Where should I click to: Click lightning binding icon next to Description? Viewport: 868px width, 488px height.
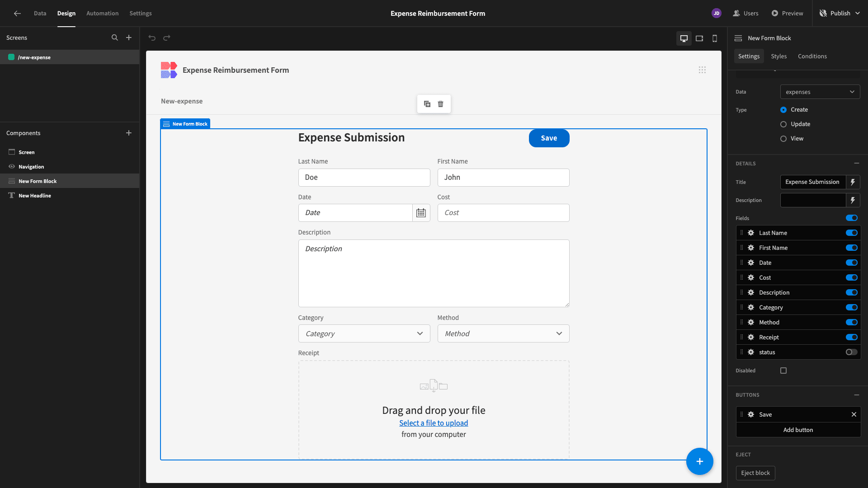click(x=853, y=200)
